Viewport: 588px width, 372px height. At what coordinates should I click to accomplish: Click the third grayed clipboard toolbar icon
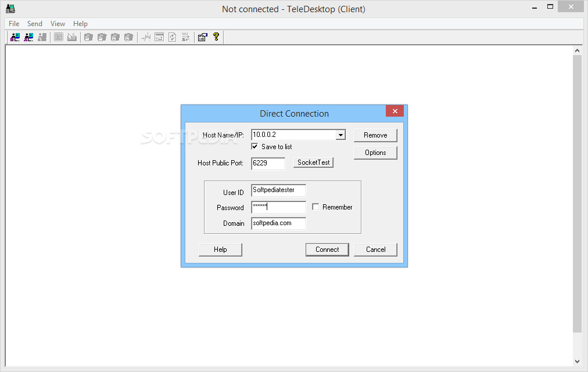point(116,37)
